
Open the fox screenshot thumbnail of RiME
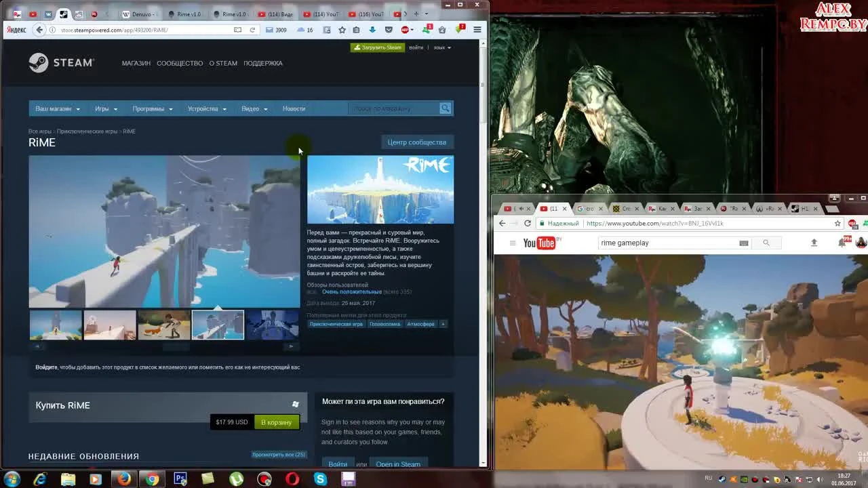(x=163, y=325)
